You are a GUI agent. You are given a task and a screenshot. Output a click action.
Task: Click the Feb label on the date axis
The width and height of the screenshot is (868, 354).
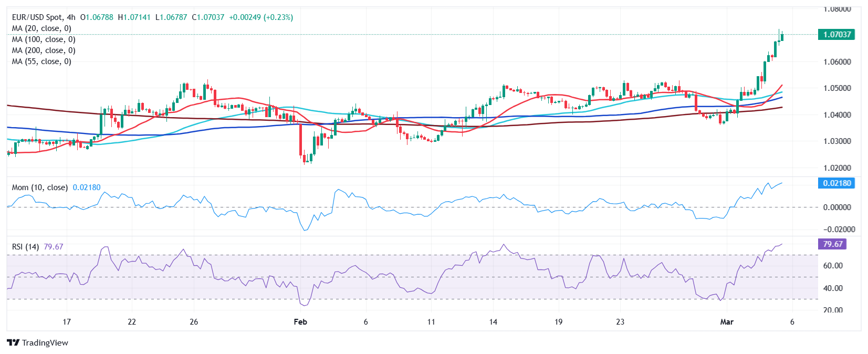300,321
